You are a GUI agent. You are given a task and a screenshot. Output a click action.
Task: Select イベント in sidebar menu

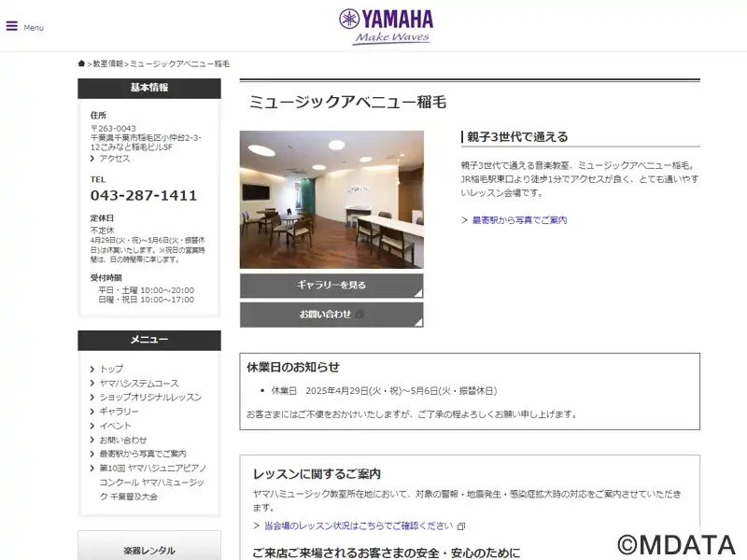(115, 426)
